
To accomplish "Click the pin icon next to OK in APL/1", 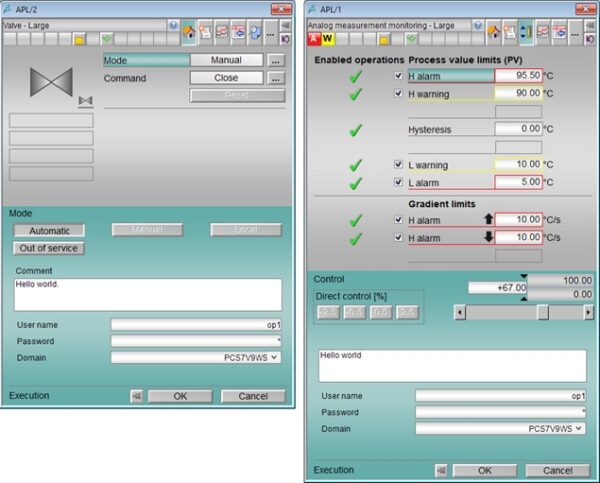I will click(x=441, y=470).
